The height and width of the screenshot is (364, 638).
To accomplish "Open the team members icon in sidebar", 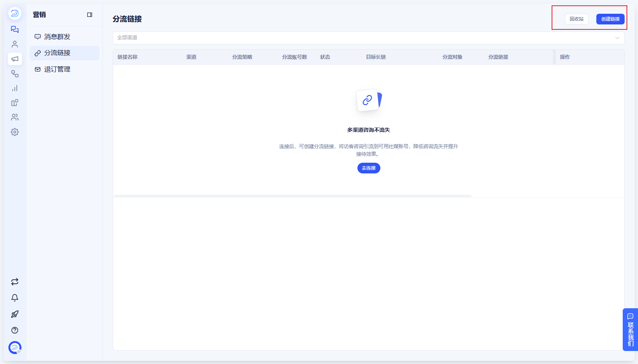I will [x=15, y=117].
